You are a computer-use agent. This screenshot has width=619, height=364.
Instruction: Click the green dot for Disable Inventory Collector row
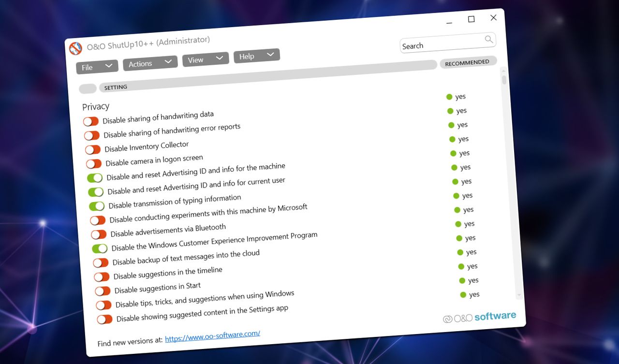pyautogui.click(x=451, y=125)
